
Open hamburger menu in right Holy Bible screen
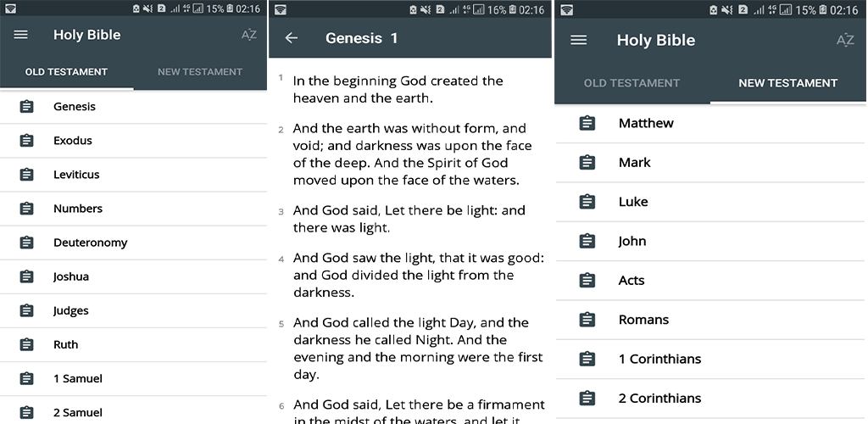[579, 40]
